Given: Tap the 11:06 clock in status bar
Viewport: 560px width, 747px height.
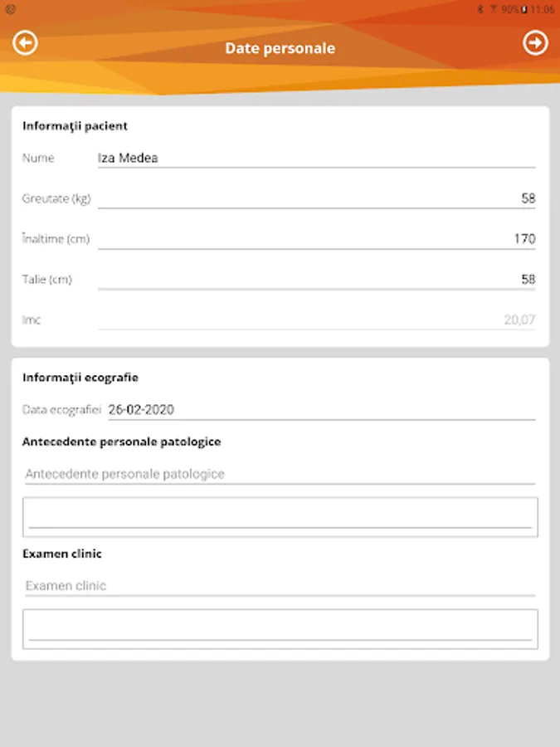Looking at the screenshot, I should coord(543,9).
